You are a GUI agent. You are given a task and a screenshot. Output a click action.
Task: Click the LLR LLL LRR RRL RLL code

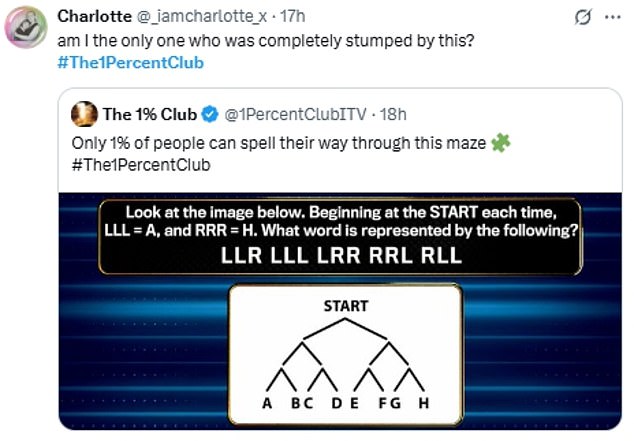coord(342,256)
